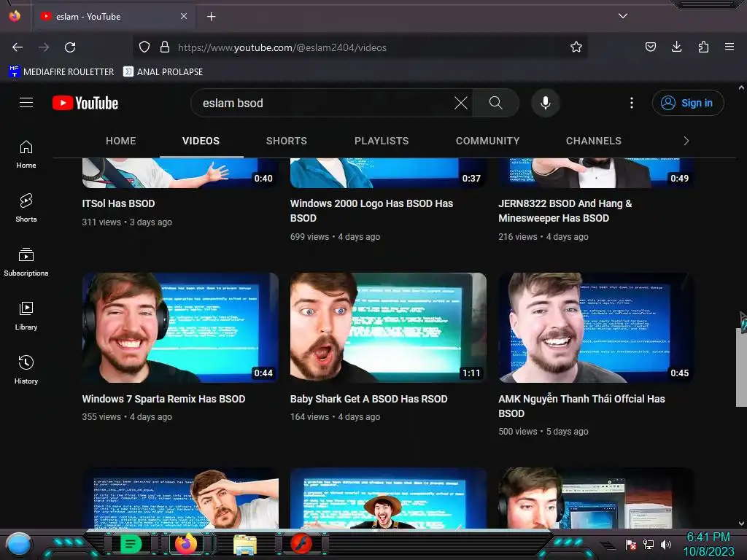Switch to the CHANNELS tab

pos(594,141)
